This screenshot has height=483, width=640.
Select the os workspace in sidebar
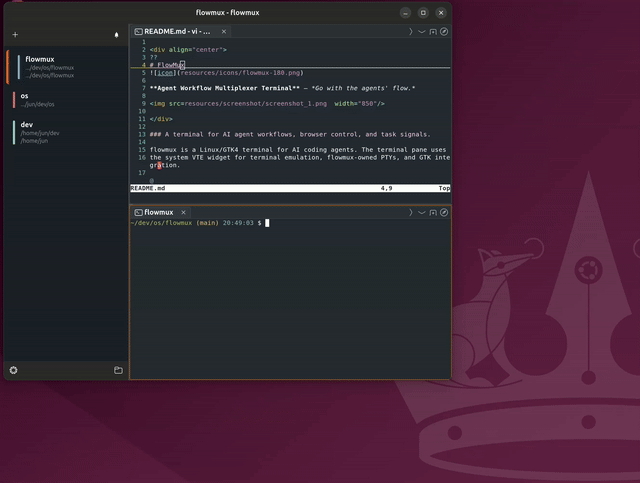(67, 100)
